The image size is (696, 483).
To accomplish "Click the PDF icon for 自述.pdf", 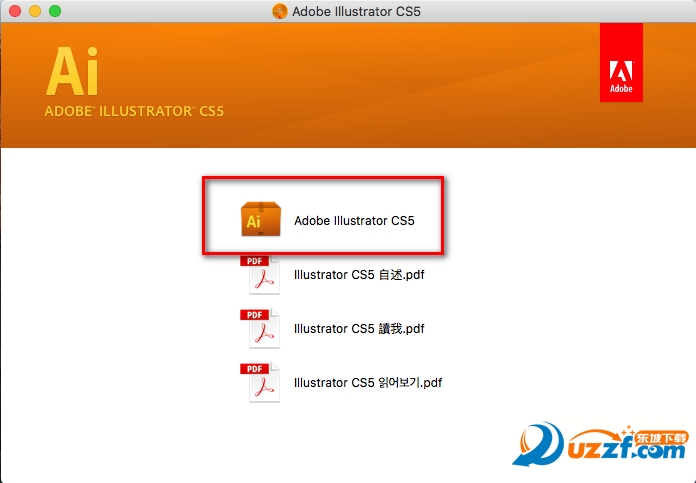I will pos(261,274).
